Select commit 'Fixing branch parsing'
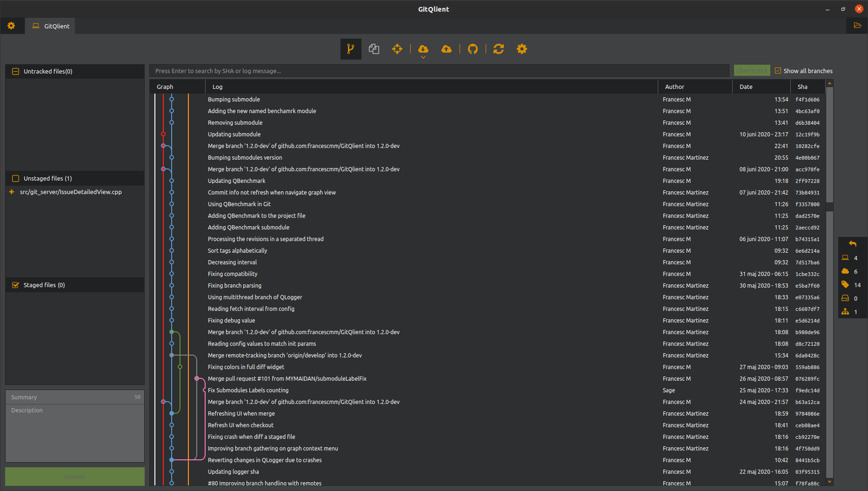Viewport: 868px width, 491px height. (x=234, y=285)
